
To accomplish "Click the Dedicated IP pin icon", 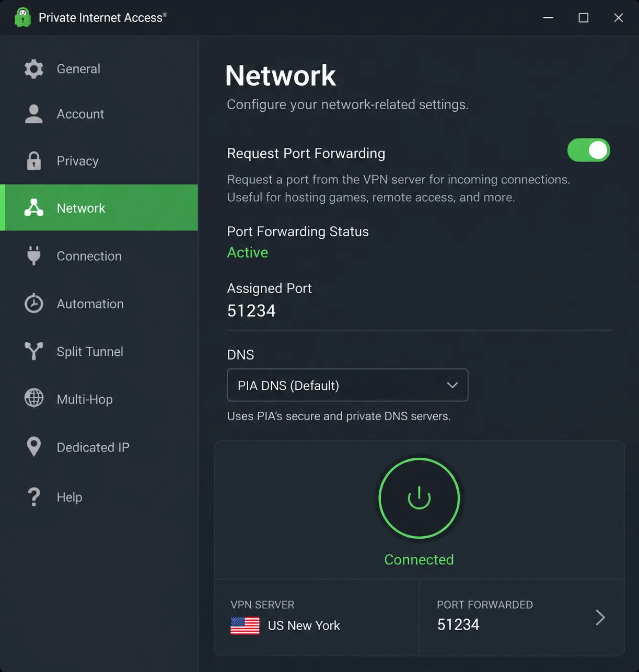I will coord(34,447).
